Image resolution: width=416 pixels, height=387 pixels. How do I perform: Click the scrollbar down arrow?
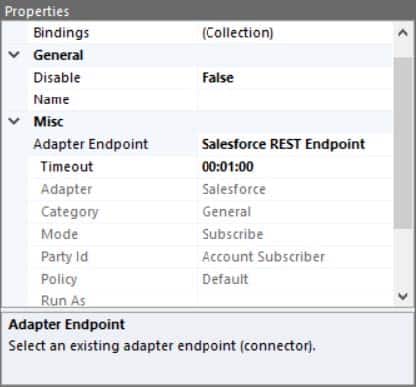403,296
